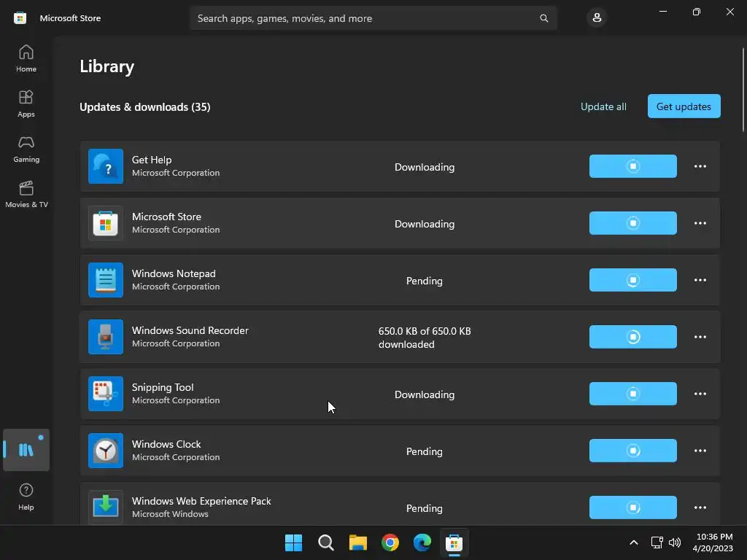Select the Windows Sound Recorder title text
Viewport: 747px width, 560px height.
pyautogui.click(x=190, y=330)
